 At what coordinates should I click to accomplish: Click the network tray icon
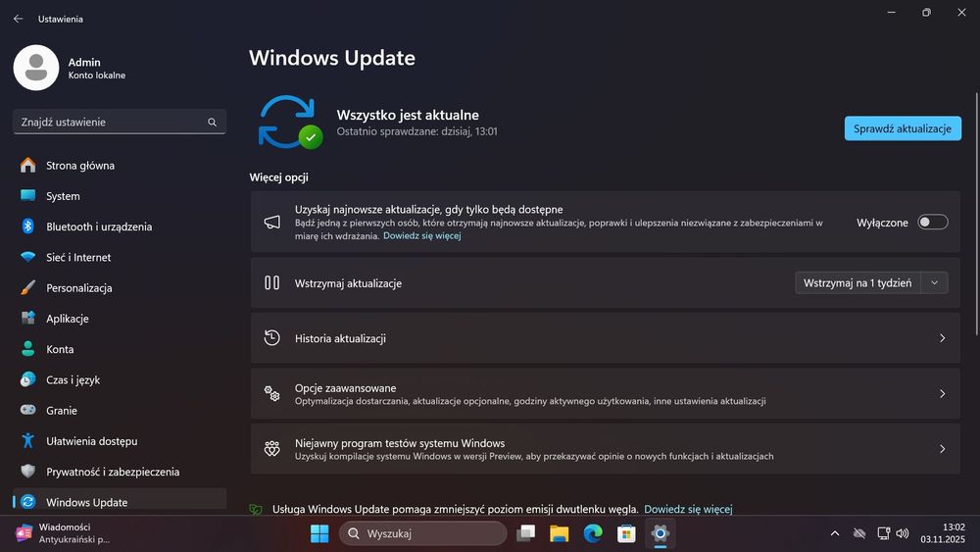click(x=883, y=533)
